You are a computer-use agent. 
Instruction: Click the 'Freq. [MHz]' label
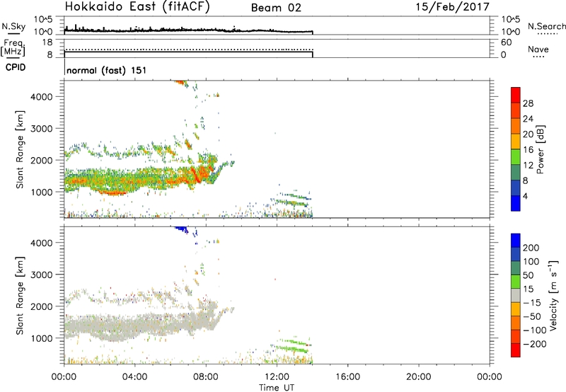(x=13, y=48)
